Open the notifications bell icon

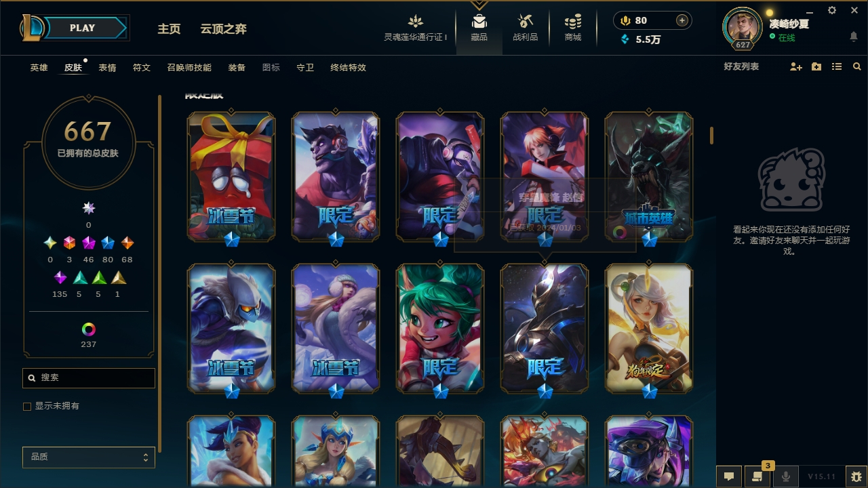[854, 37]
